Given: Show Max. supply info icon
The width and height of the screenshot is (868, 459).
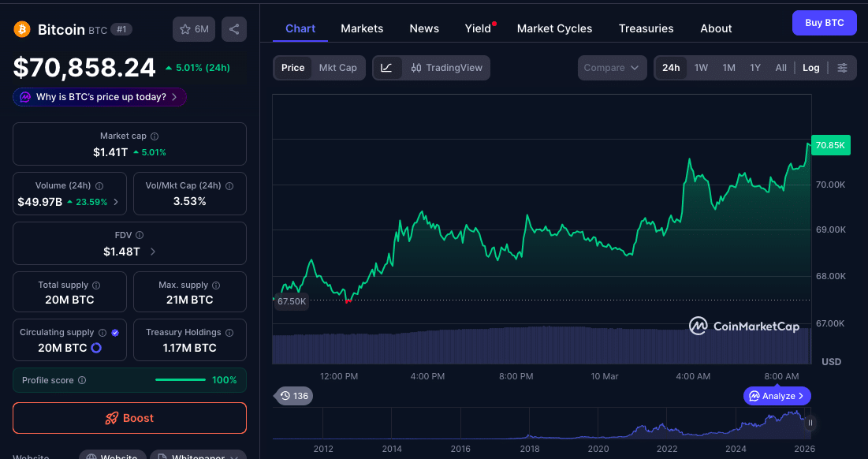Looking at the screenshot, I should point(216,285).
